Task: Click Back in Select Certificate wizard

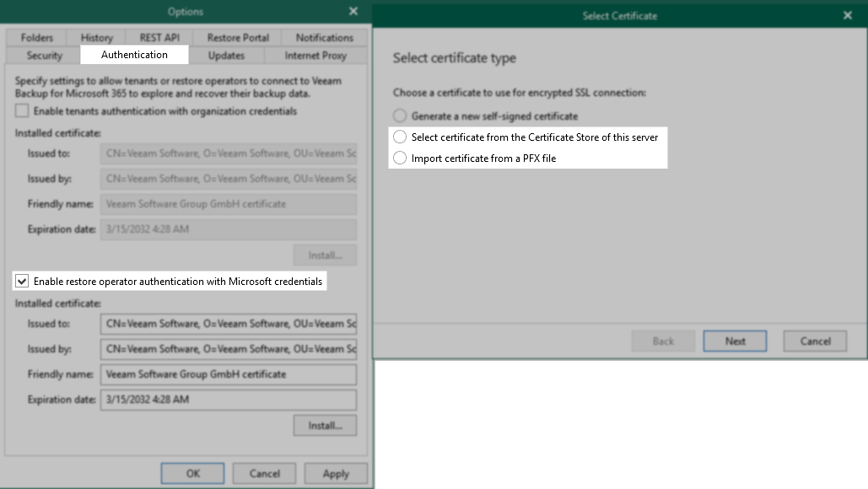Action: click(x=663, y=341)
